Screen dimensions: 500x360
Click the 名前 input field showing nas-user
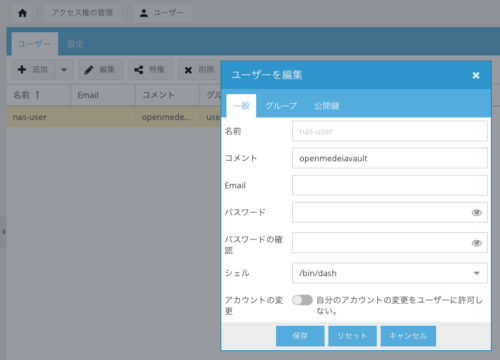pos(390,131)
